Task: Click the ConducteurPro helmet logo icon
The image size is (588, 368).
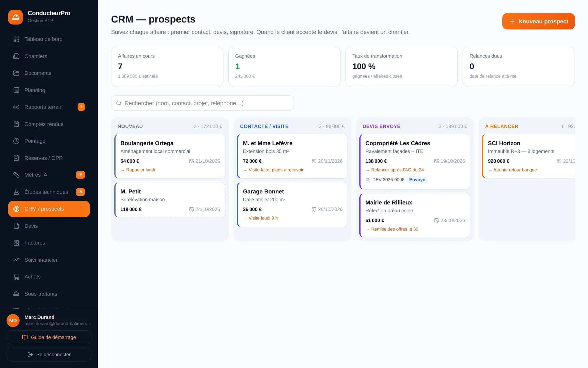Action: click(16, 17)
